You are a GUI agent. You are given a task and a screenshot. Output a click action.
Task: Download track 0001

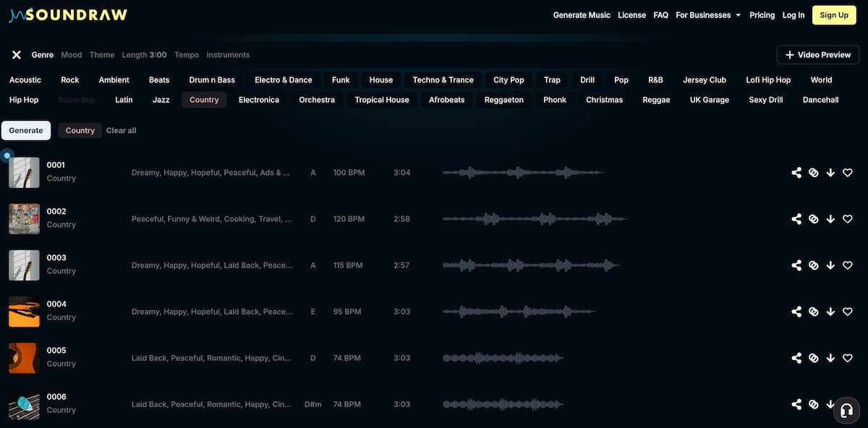(830, 173)
